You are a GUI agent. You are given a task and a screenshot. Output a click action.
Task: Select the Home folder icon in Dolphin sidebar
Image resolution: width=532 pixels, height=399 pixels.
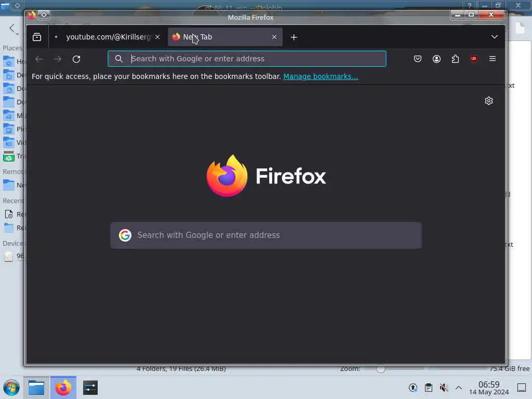[x=8, y=61]
